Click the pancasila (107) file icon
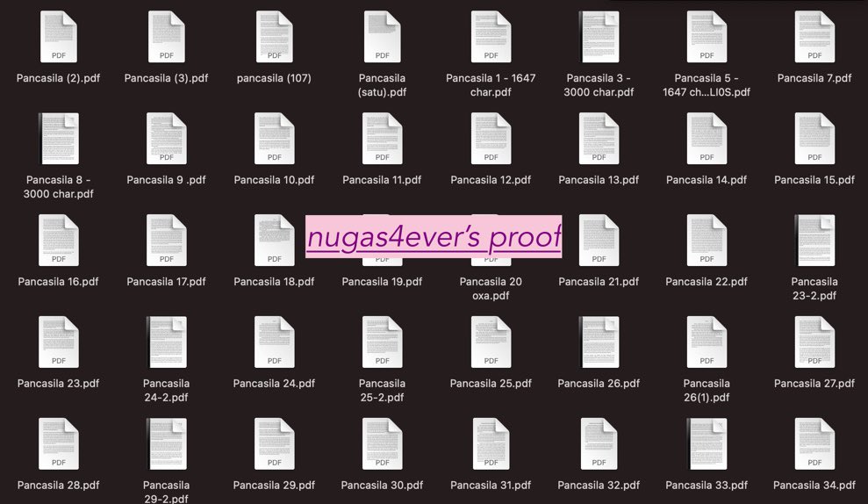 (274, 37)
